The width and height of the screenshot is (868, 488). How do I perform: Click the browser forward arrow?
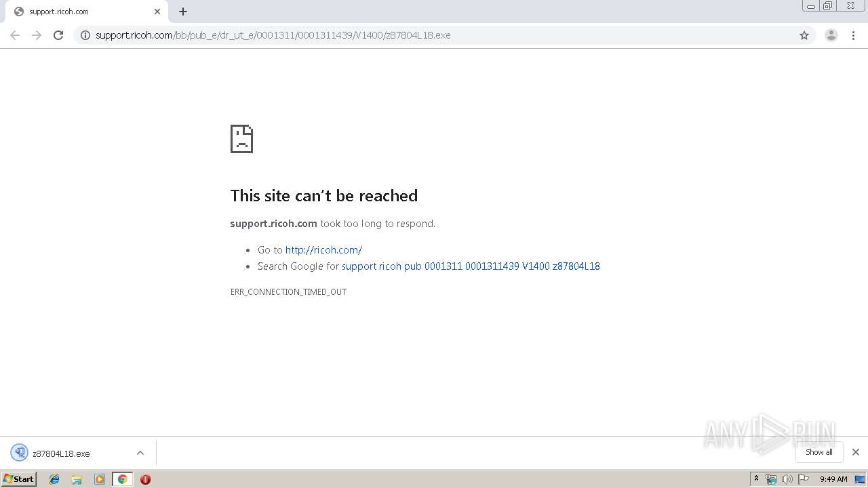[x=37, y=35]
